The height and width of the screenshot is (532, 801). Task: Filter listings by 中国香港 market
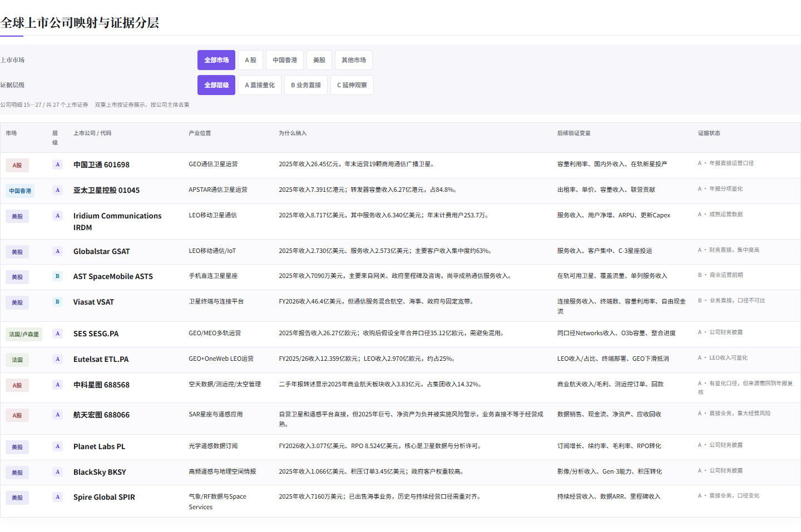(x=285, y=60)
